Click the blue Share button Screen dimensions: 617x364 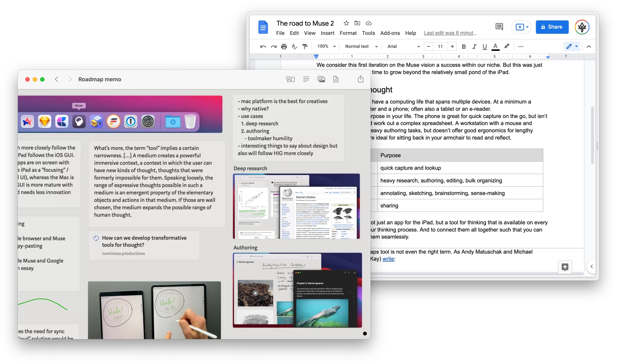click(x=552, y=27)
